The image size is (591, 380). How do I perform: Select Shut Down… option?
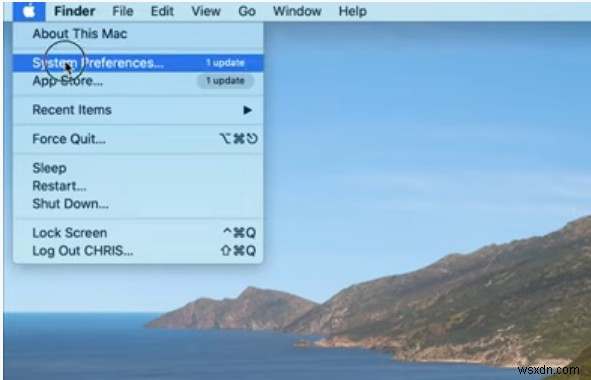tap(138, 204)
